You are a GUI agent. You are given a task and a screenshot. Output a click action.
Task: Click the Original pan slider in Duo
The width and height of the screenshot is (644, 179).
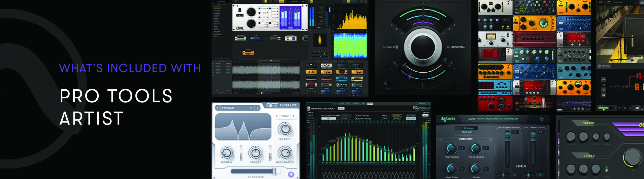click(504, 175)
